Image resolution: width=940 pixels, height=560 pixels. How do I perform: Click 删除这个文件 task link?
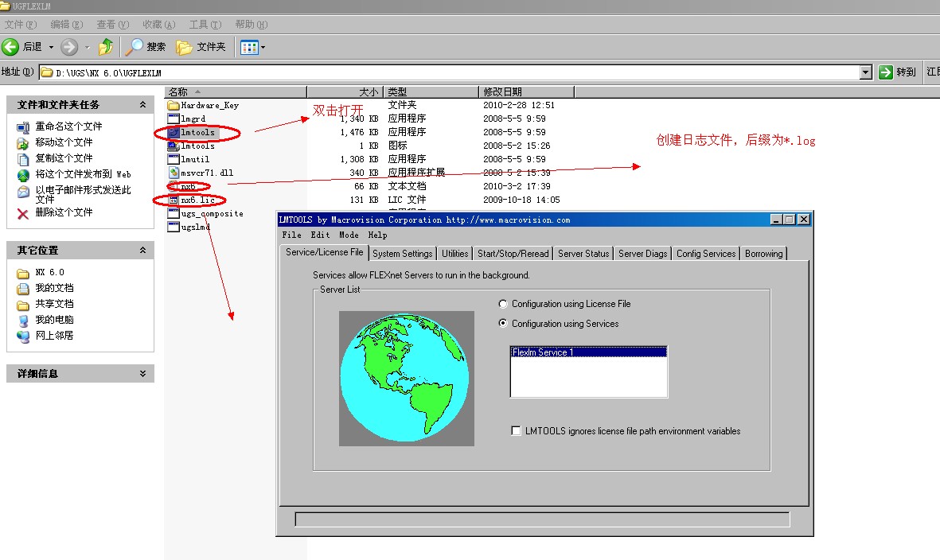point(64,212)
